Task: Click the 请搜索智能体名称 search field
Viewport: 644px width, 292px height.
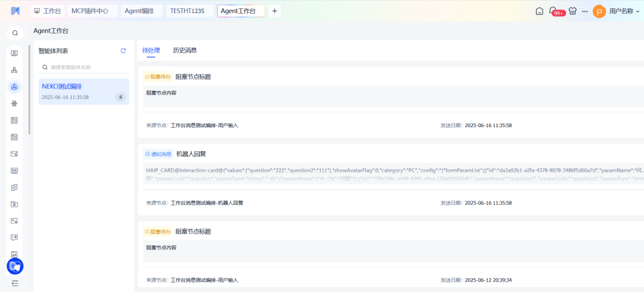Action: tap(86, 67)
